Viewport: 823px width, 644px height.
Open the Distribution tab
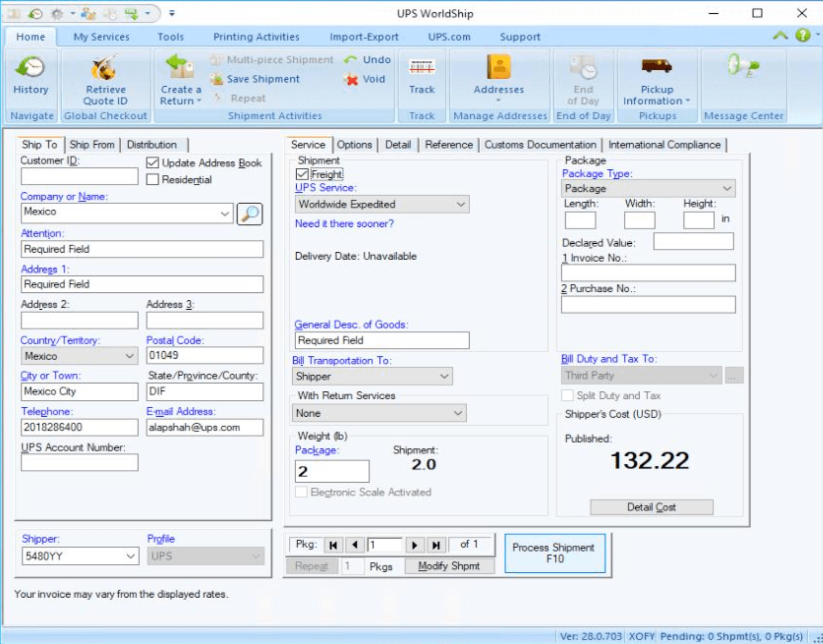tap(152, 145)
